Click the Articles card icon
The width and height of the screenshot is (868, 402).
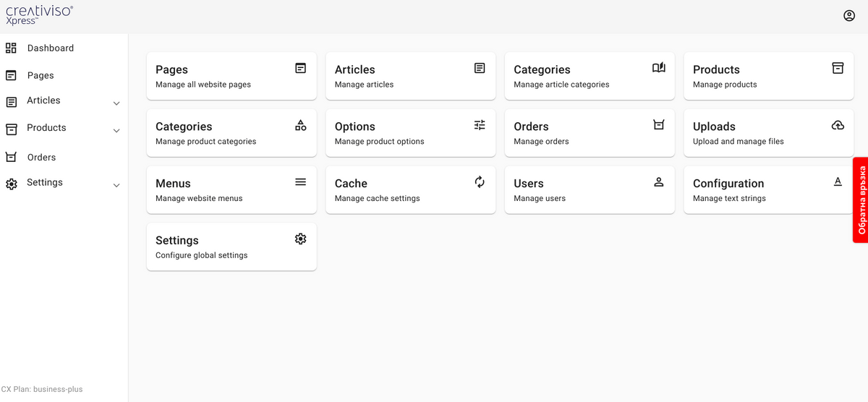(480, 68)
